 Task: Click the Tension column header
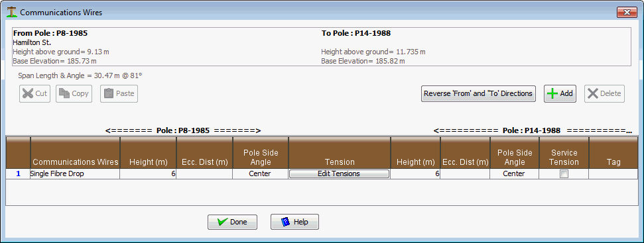tap(340, 153)
